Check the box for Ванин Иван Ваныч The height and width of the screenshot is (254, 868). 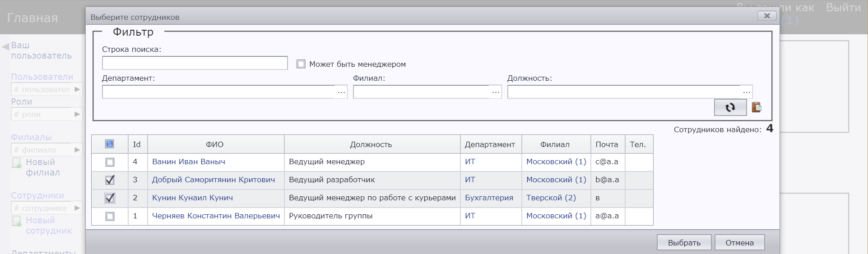pos(110,162)
